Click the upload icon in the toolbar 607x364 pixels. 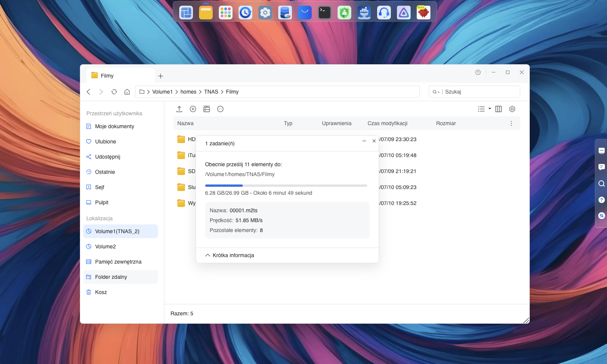[x=179, y=109]
